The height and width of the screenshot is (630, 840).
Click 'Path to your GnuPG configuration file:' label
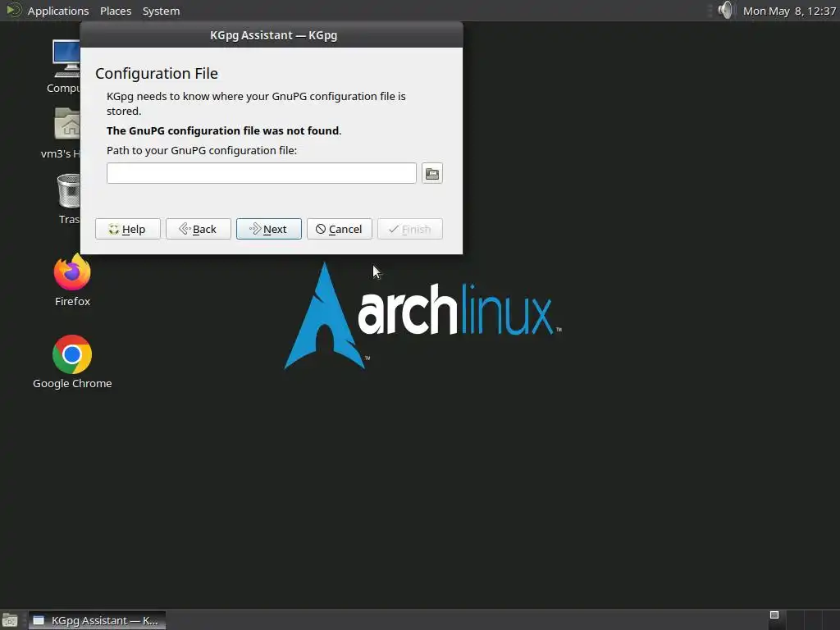coord(202,151)
